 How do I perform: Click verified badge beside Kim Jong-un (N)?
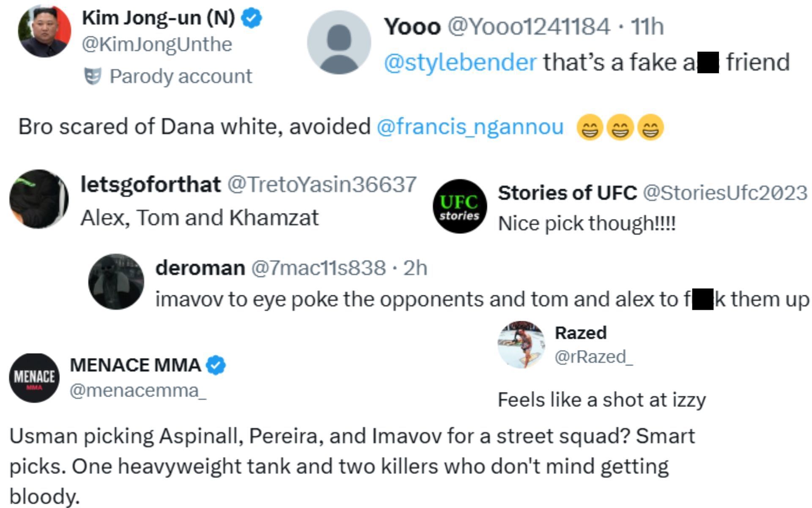click(252, 18)
